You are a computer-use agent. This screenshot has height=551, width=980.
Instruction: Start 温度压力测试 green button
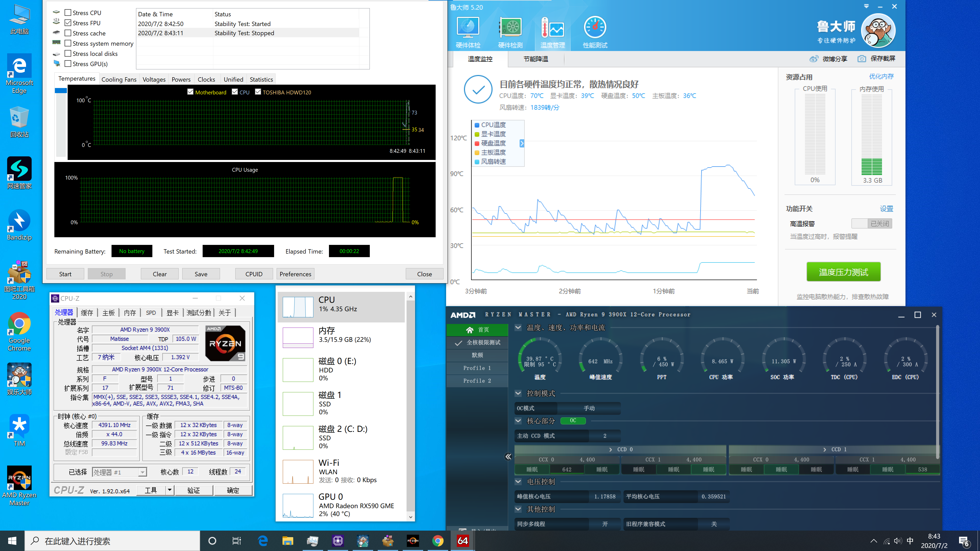coord(843,272)
